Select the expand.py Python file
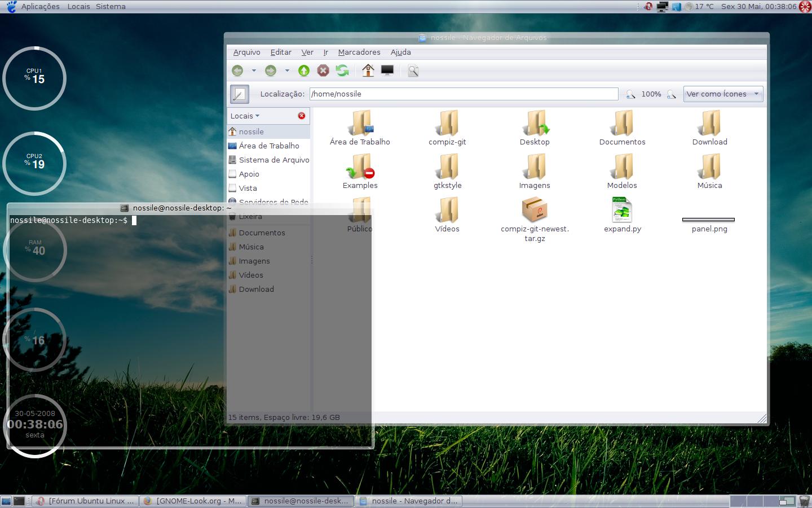This screenshot has height=508, width=812. click(x=622, y=209)
